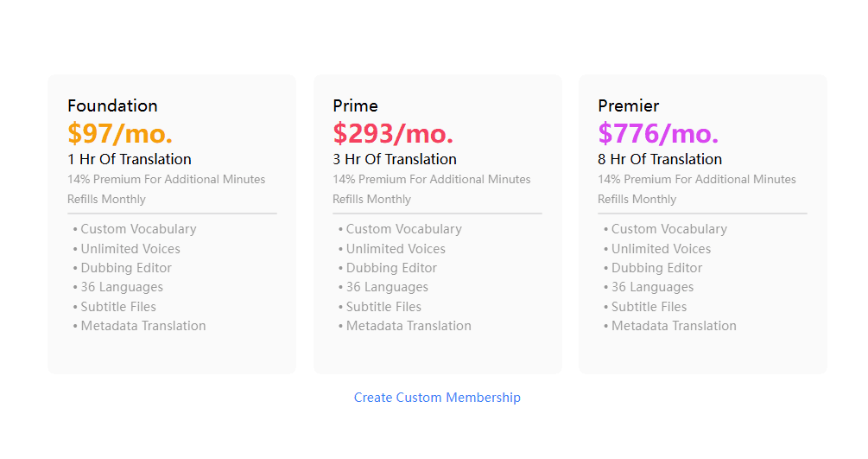868x459 pixels.
Task: Click Refills Monthly in the Foundation card
Action: coord(106,199)
